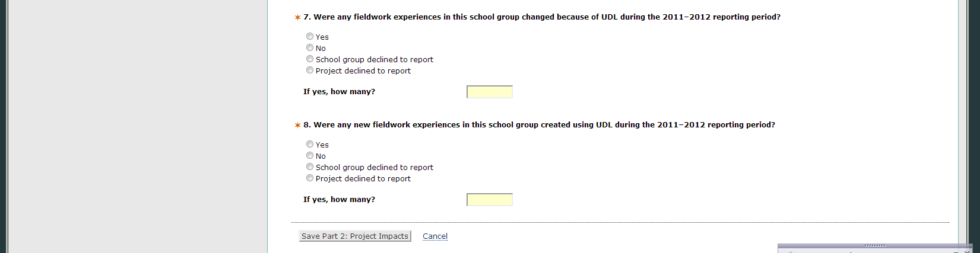The width and height of the screenshot is (980, 253).
Task: Click the 'how many' field under question 8
Action: pos(490,200)
